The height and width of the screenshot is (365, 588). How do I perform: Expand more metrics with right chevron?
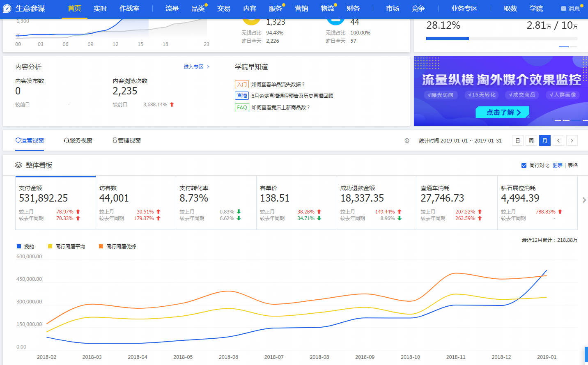click(x=584, y=200)
